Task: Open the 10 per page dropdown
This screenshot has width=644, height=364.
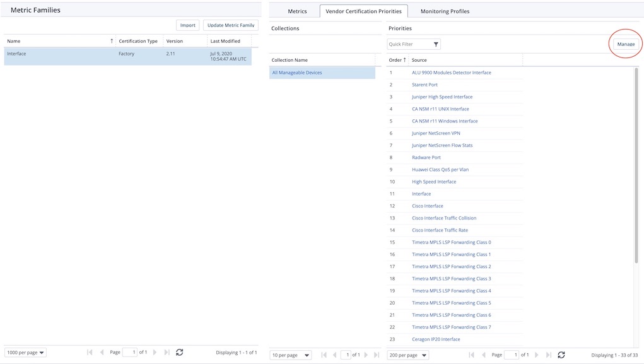Action: (x=291, y=355)
